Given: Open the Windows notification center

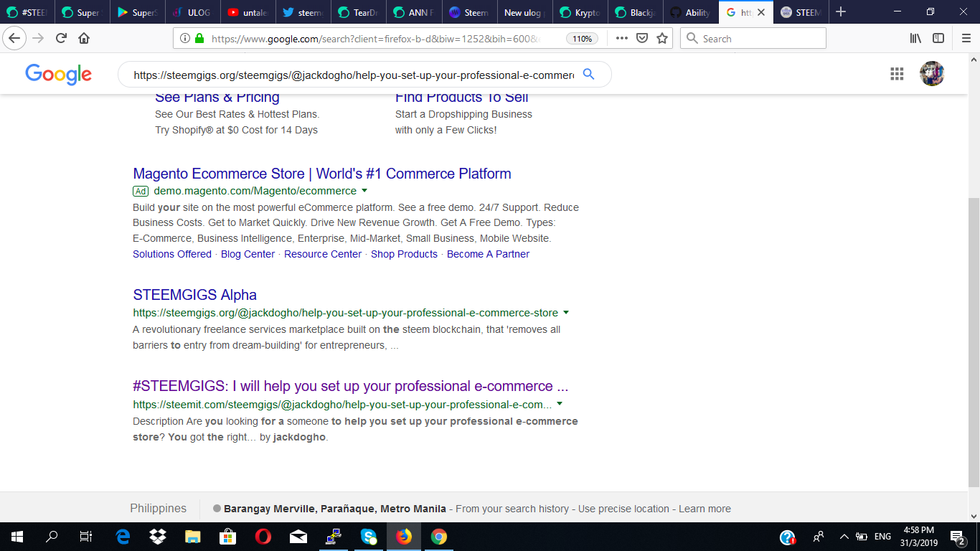Looking at the screenshot, I should (x=957, y=537).
